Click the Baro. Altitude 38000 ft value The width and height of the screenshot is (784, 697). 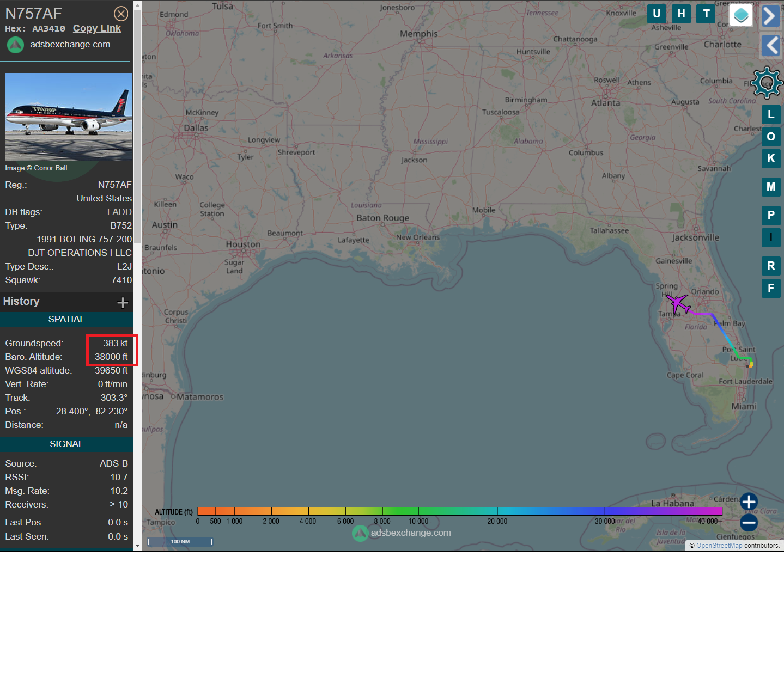[111, 357]
